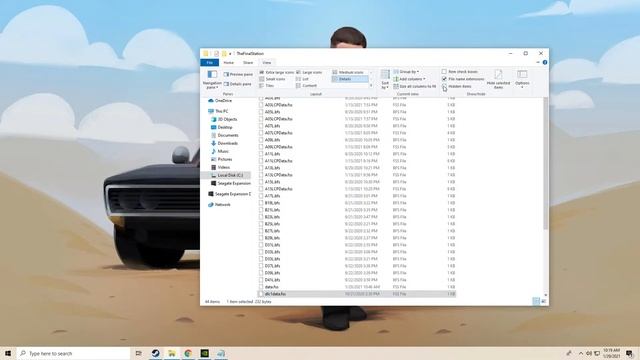Open the Group by dropdown

(x=407, y=72)
